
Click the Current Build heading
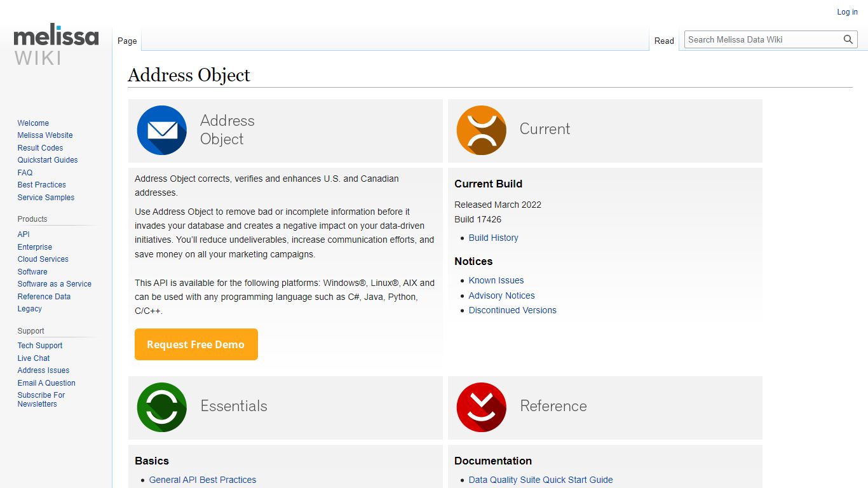pyautogui.click(x=488, y=184)
